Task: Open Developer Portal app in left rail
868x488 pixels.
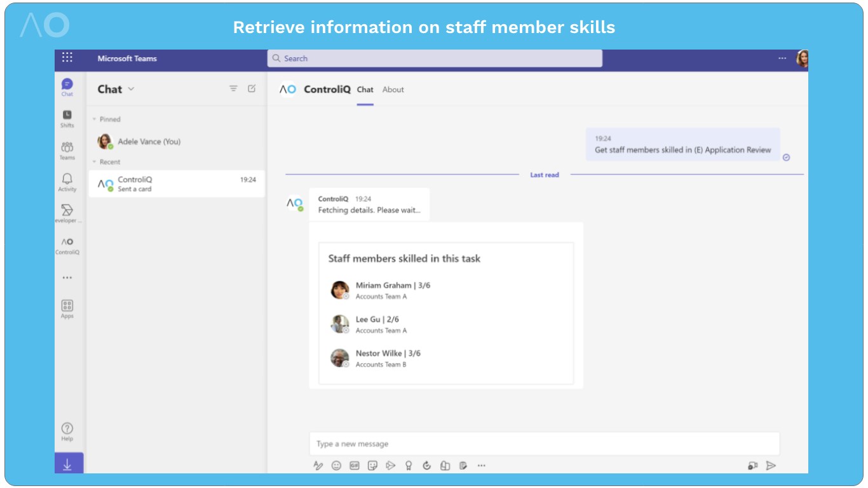Action: click(x=67, y=214)
